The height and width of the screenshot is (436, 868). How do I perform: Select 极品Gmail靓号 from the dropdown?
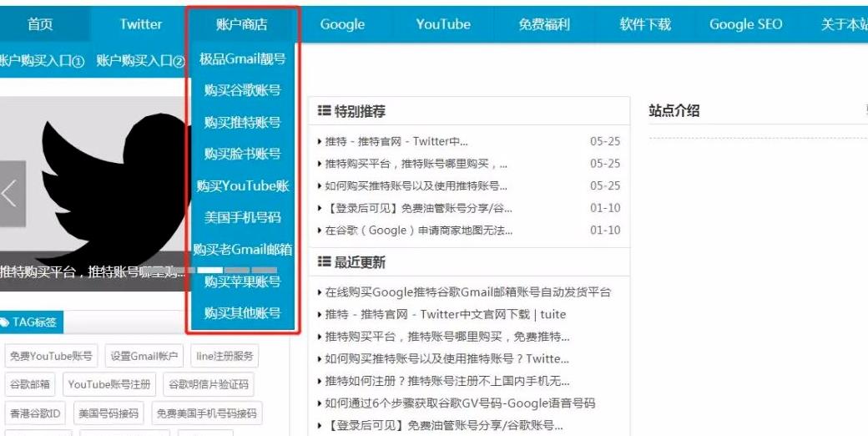(x=242, y=58)
